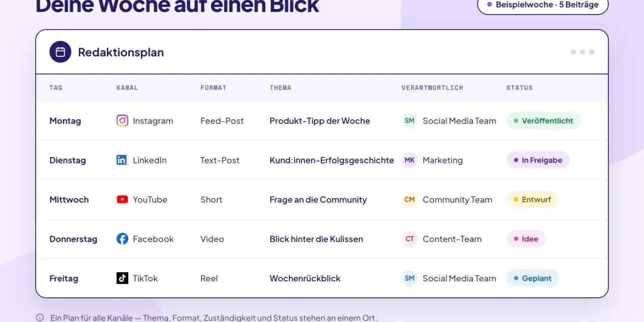This screenshot has height=322, width=644.
Task: Click Social Media Team in Freitag row
Action: pyautogui.click(x=459, y=278)
